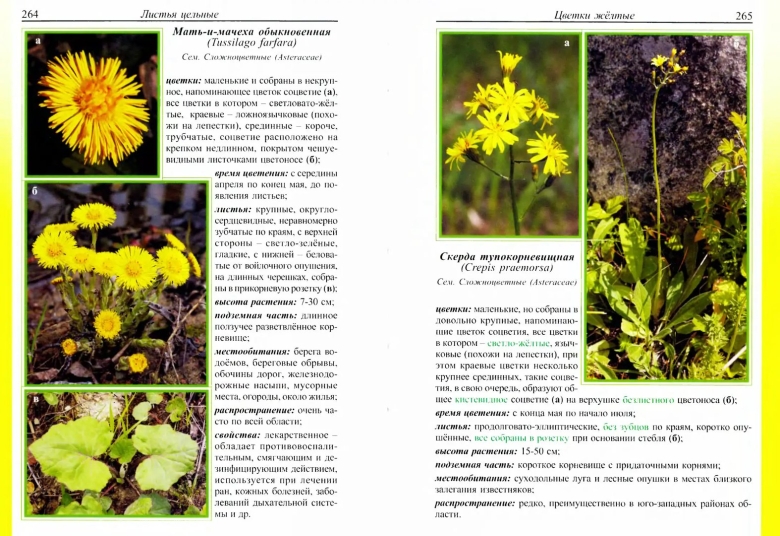Click the header 'Листья цельные'

(180, 14)
